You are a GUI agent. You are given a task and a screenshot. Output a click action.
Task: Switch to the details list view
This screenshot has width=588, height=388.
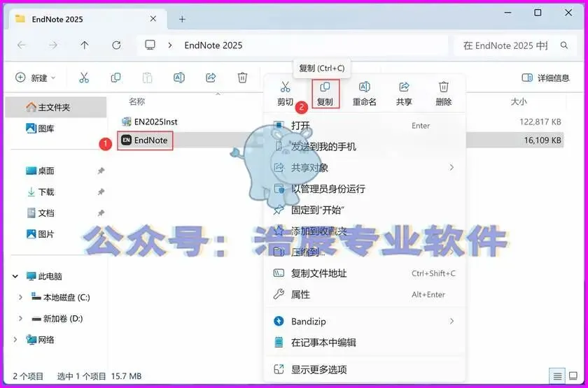tap(558, 375)
